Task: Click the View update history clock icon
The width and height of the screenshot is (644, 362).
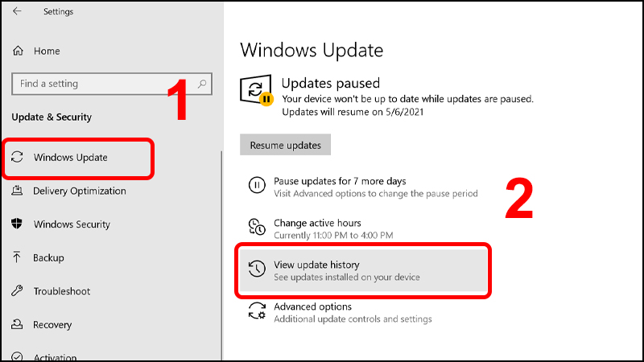Action: pyautogui.click(x=257, y=269)
